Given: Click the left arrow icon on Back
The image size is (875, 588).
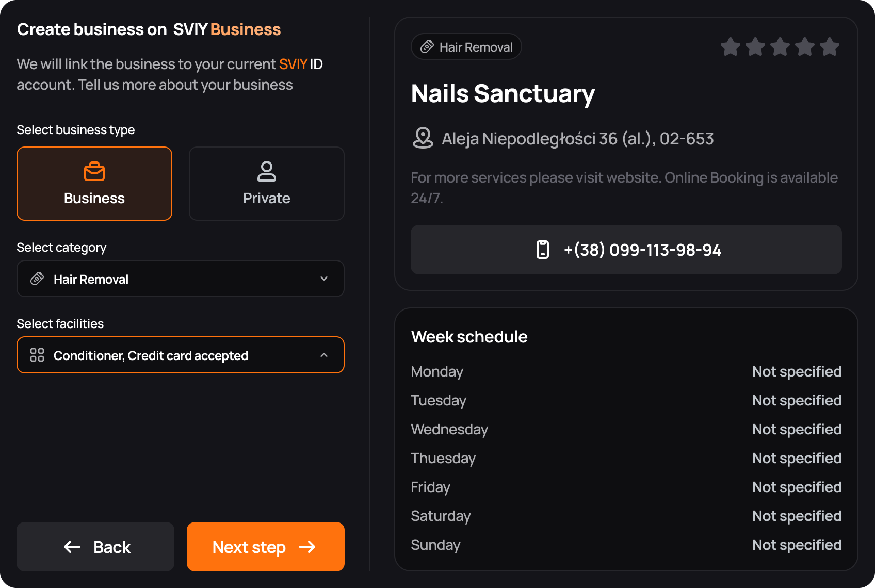Looking at the screenshot, I should [72, 547].
